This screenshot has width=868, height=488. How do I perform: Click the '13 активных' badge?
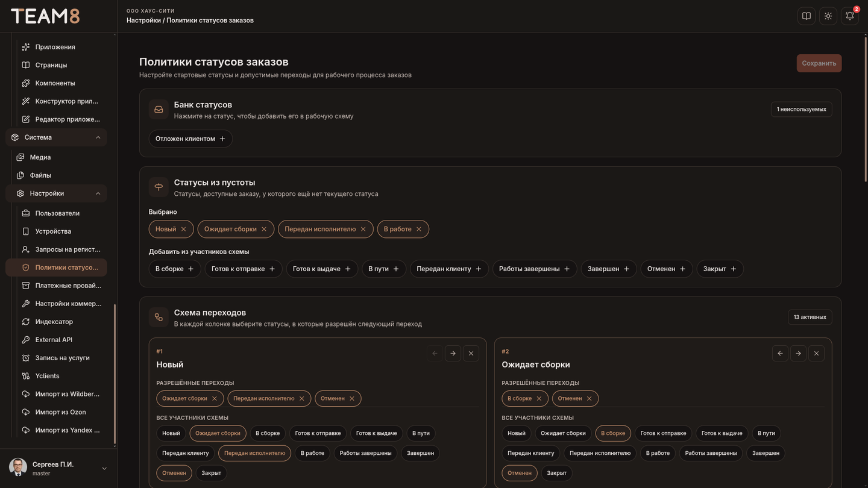click(x=810, y=317)
